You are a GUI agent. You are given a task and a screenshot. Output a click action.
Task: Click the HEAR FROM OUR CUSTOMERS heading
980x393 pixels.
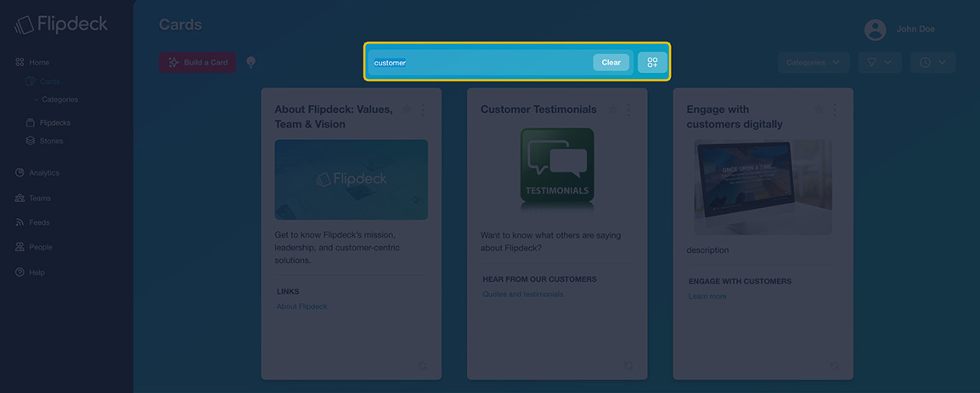click(539, 279)
